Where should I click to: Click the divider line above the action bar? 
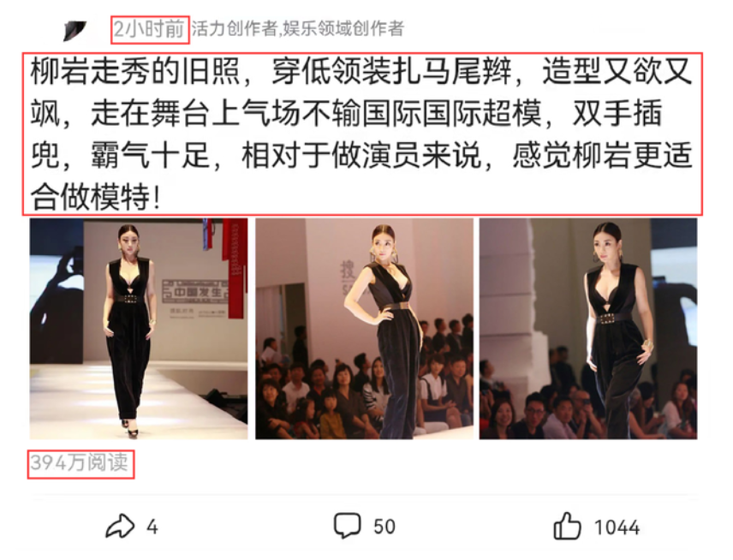click(362, 494)
